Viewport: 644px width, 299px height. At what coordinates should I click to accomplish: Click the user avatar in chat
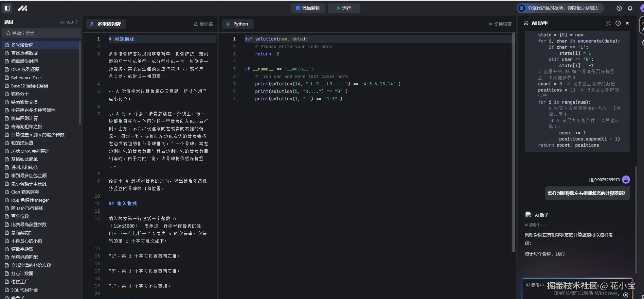click(626, 180)
